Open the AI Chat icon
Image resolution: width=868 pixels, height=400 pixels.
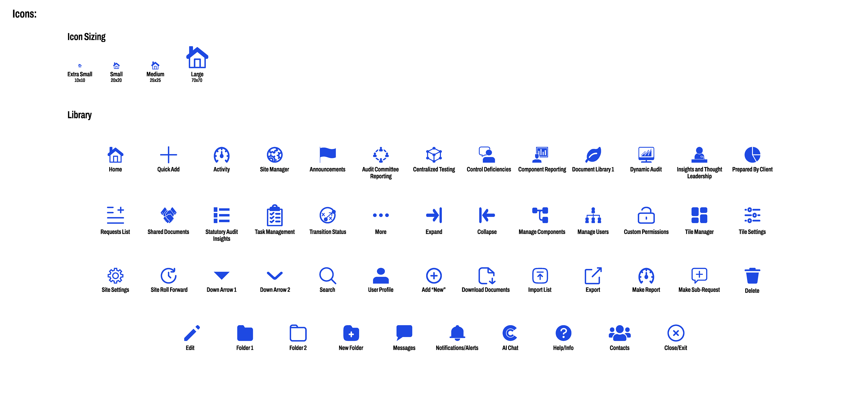click(x=510, y=333)
